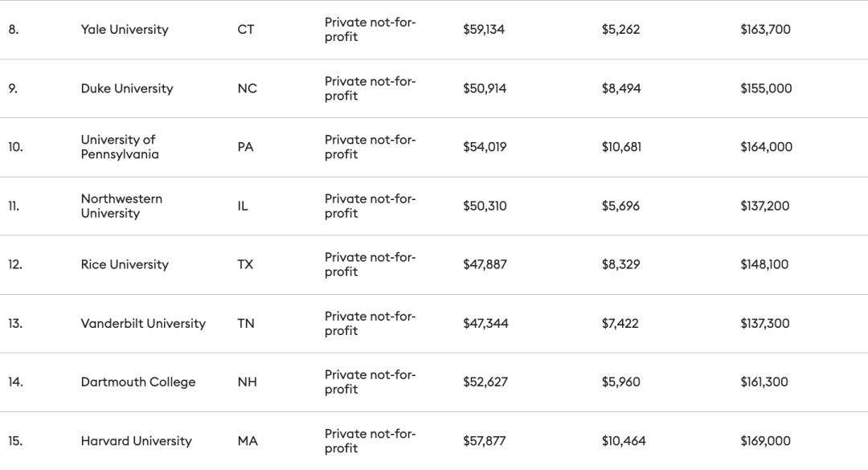Open Vanderbilt University listing

(143, 323)
